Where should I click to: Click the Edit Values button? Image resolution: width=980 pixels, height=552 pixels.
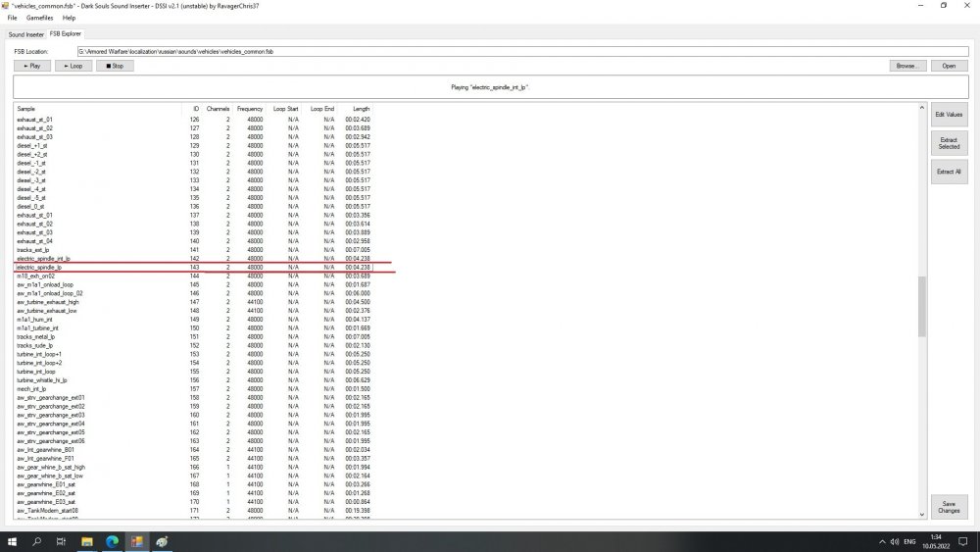pos(948,115)
